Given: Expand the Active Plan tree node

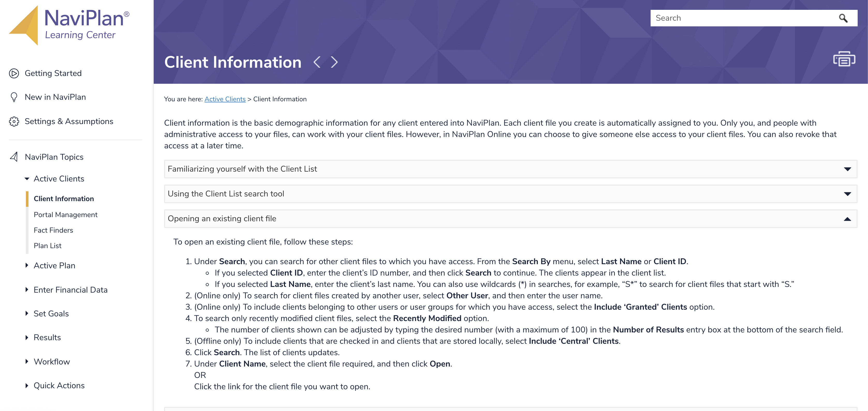Looking at the screenshot, I should pyautogui.click(x=27, y=265).
